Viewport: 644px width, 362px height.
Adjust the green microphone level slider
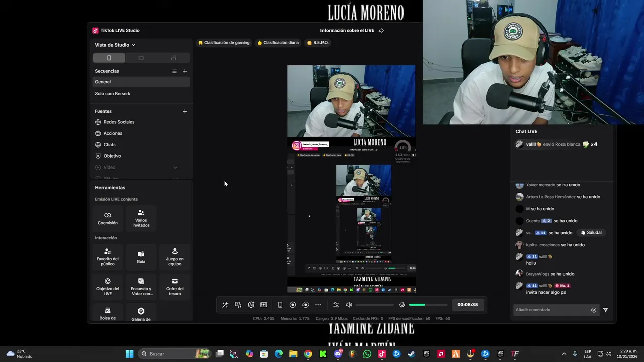click(428, 305)
